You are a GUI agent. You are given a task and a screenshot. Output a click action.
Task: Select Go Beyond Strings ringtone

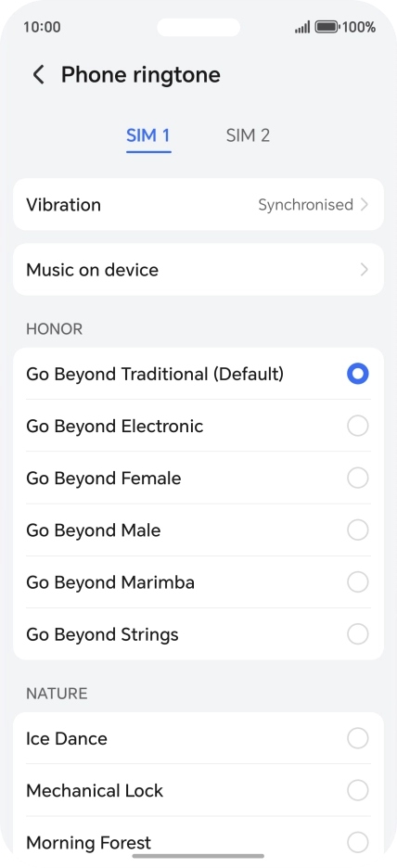point(198,633)
